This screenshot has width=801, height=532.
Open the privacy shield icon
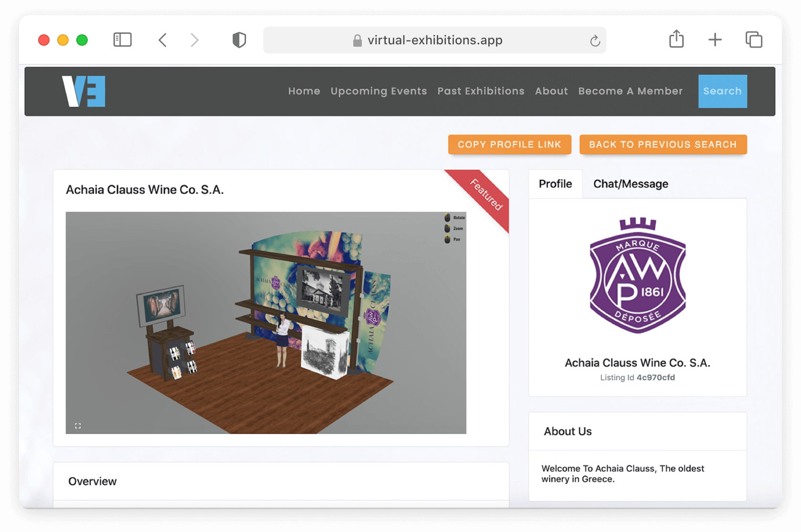click(x=239, y=40)
